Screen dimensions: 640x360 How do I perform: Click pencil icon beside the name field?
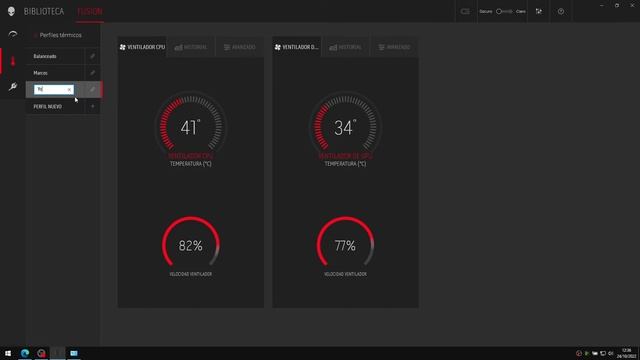pos(93,89)
